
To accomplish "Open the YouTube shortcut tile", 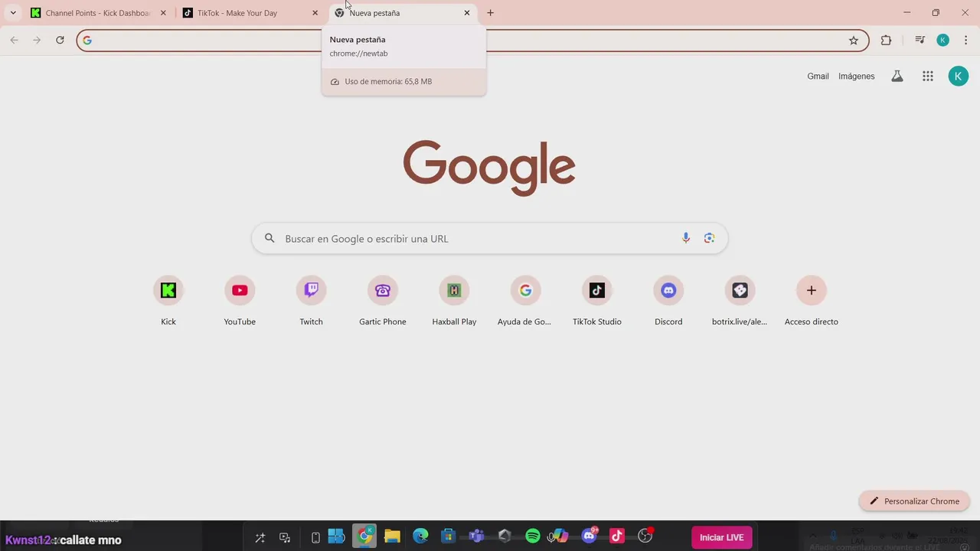I will pyautogui.click(x=240, y=300).
